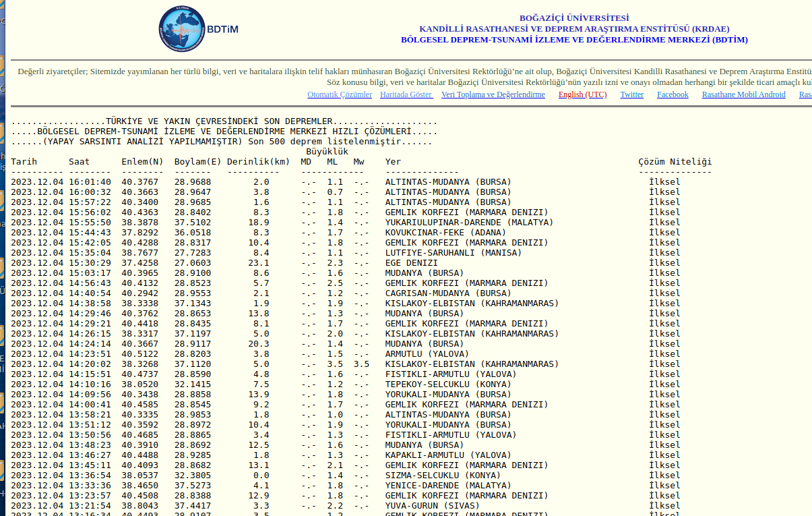Click the BOĞAZİÇİ ÜNİVERSİTESİ heading
Viewport: 812px width, 516px height.
tap(574, 18)
